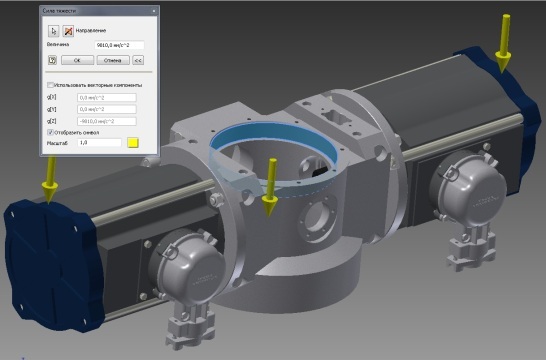Click the scale field showing 1,0
Screen dimensions: 546x360
coord(99,143)
